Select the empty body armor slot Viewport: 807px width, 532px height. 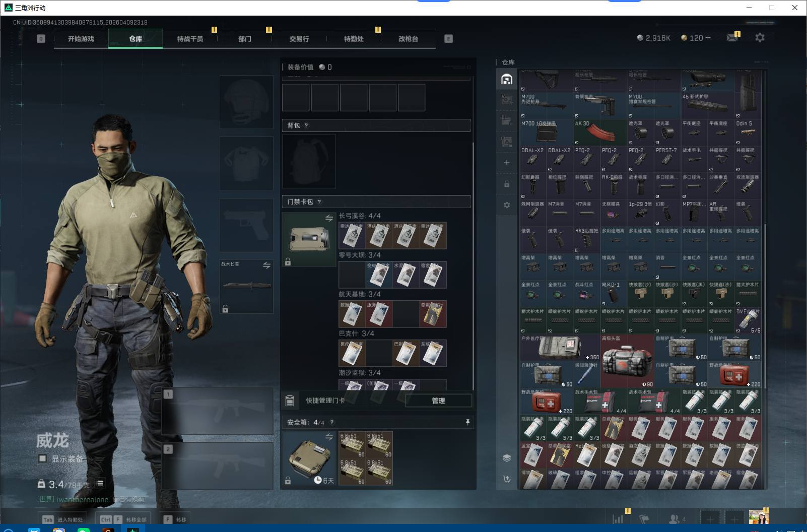click(246, 163)
